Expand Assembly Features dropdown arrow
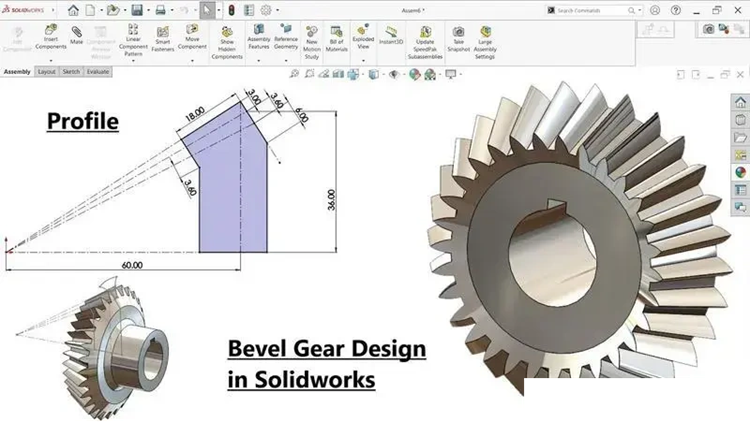The width and height of the screenshot is (750, 423). (259, 61)
